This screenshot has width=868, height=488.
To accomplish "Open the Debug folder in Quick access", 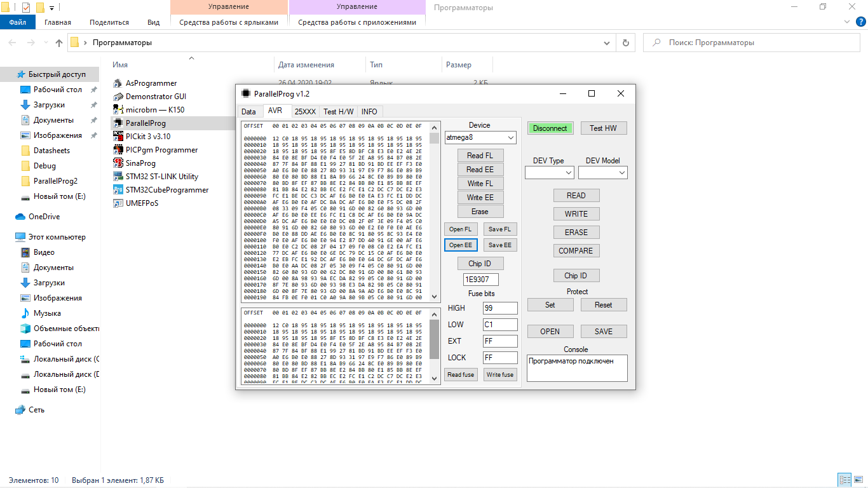I will pos(39,166).
